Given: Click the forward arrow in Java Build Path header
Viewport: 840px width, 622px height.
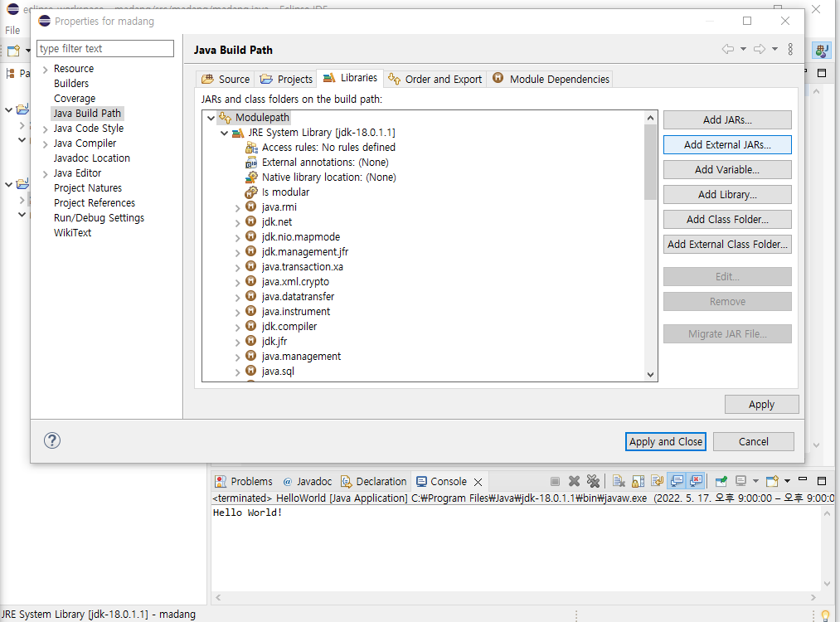Looking at the screenshot, I should (759, 49).
